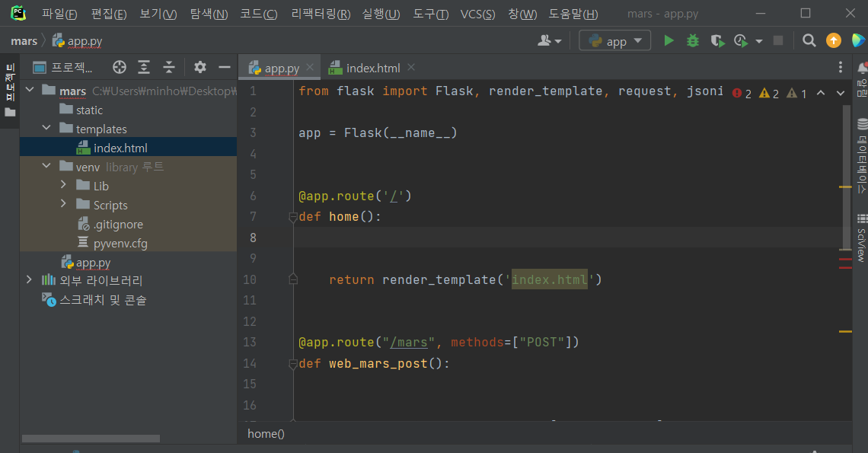Close the app.py editor tab
The width and height of the screenshot is (868, 453).
310,67
